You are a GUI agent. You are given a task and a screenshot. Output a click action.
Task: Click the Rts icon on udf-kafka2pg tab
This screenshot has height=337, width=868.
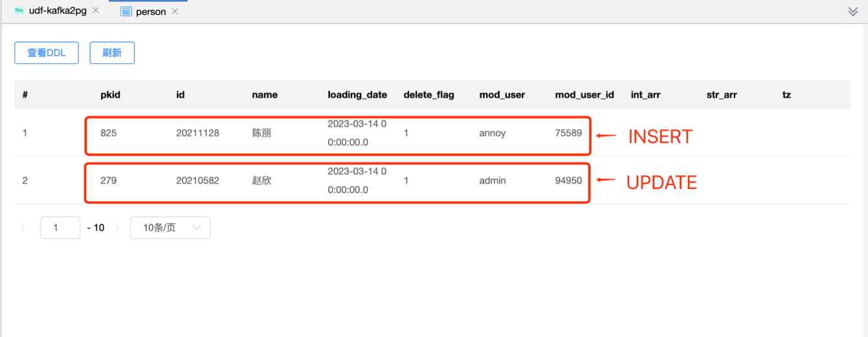(x=19, y=11)
